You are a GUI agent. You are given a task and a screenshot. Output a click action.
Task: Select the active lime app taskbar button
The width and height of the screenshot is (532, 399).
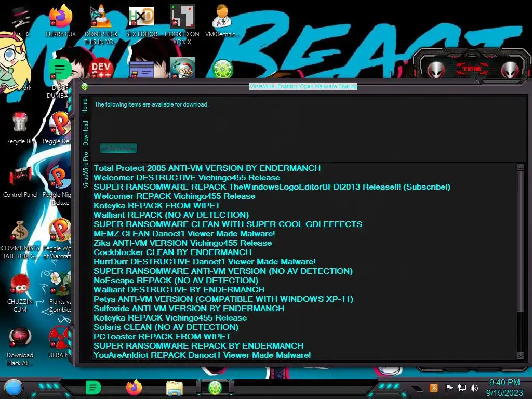click(215, 388)
